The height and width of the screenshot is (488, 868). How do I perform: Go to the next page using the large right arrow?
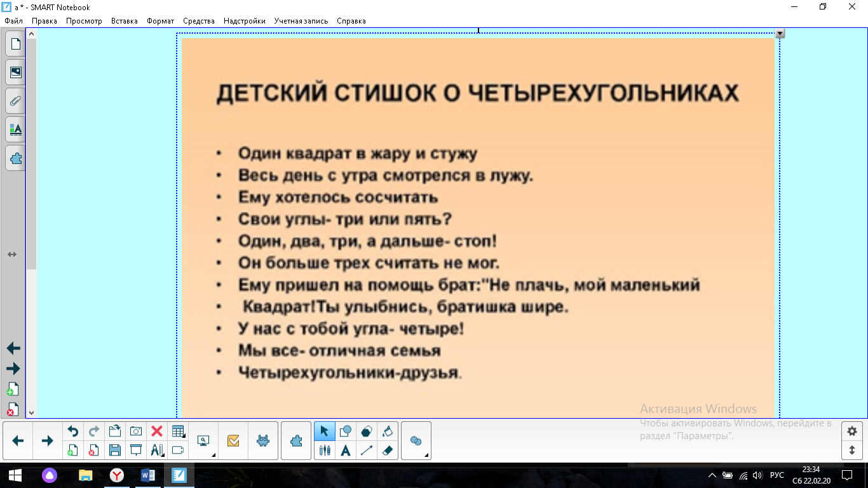point(47,441)
